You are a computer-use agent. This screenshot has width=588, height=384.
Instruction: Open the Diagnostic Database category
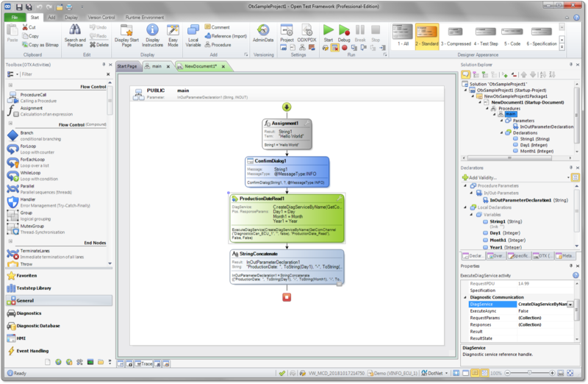click(x=59, y=326)
